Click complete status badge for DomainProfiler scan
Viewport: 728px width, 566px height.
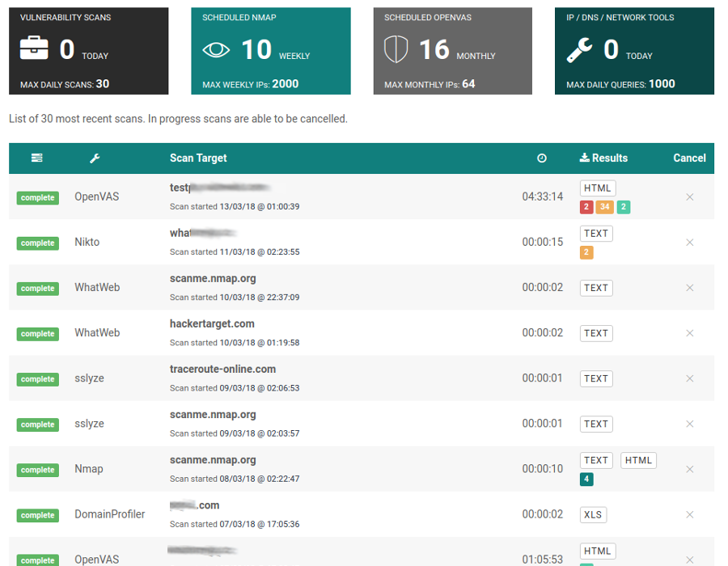coord(38,515)
